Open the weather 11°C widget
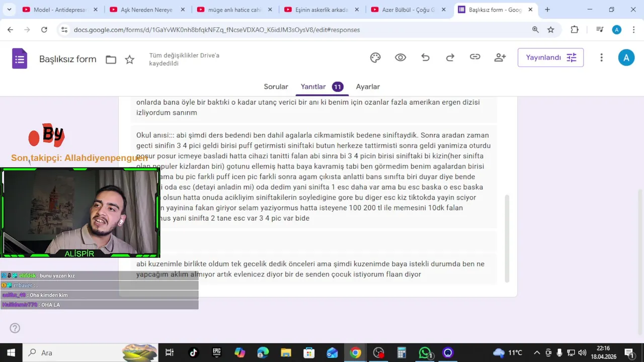Viewport: 644px width, 362px height. (508, 352)
